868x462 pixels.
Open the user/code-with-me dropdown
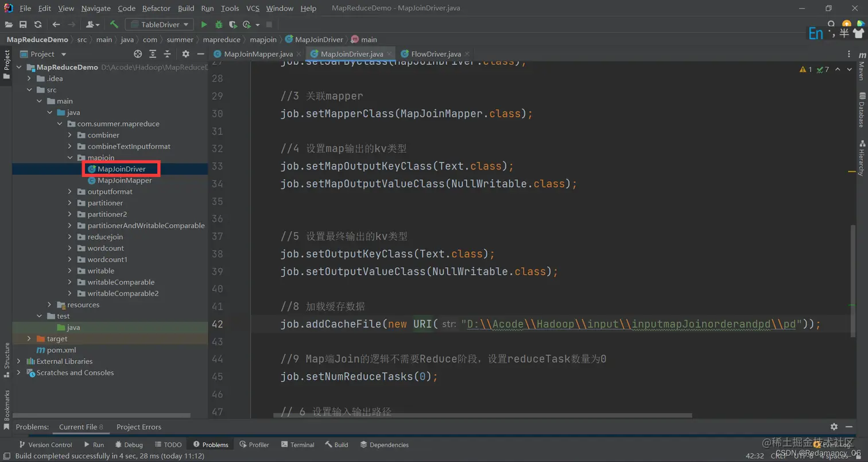tap(92, 24)
